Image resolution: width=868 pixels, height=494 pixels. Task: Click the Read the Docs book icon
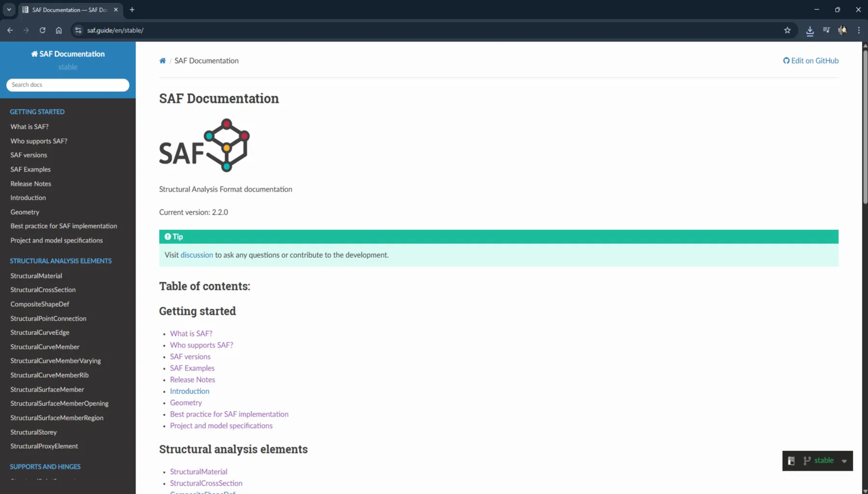(791, 461)
